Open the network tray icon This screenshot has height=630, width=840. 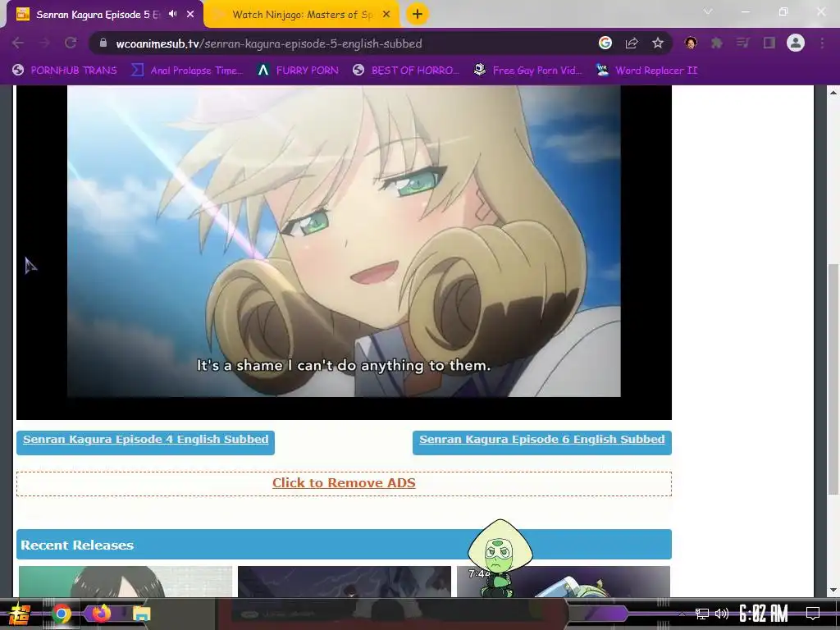tap(702, 614)
